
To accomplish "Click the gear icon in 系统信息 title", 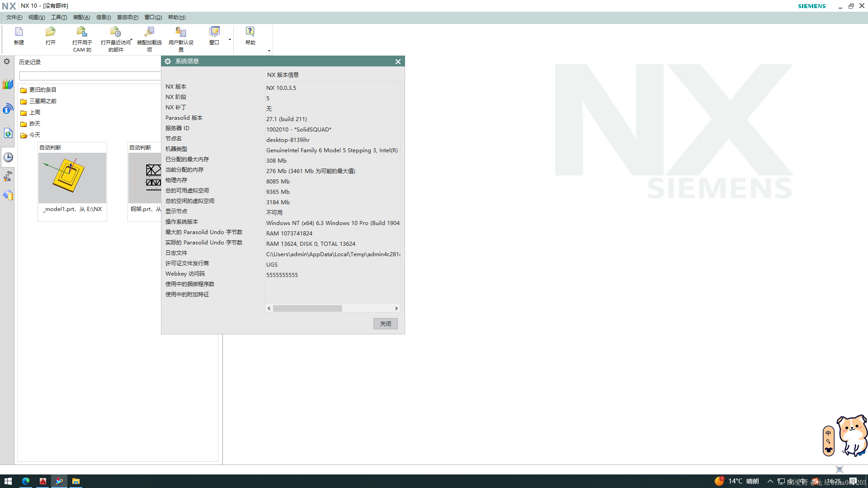I will [x=168, y=61].
